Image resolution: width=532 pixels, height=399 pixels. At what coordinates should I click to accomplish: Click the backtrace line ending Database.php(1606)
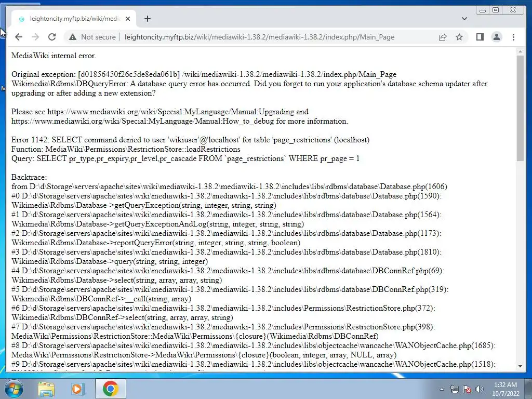click(229, 187)
